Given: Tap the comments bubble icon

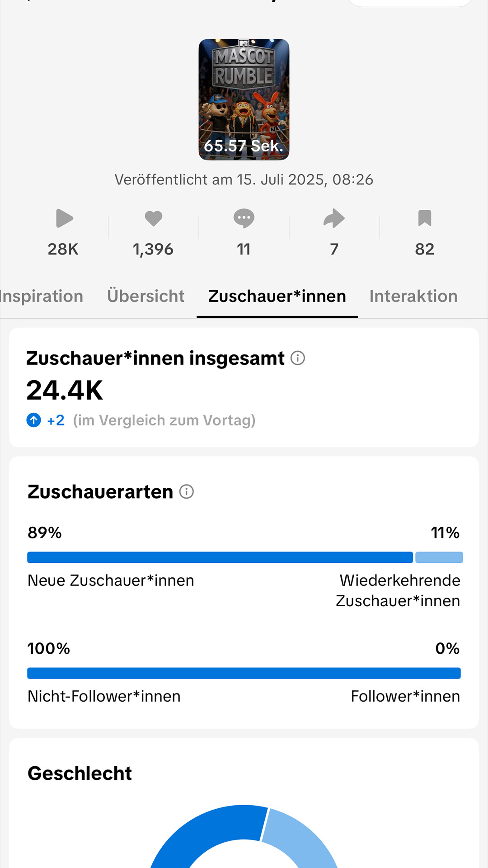Looking at the screenshot, I should click(244, 218).
